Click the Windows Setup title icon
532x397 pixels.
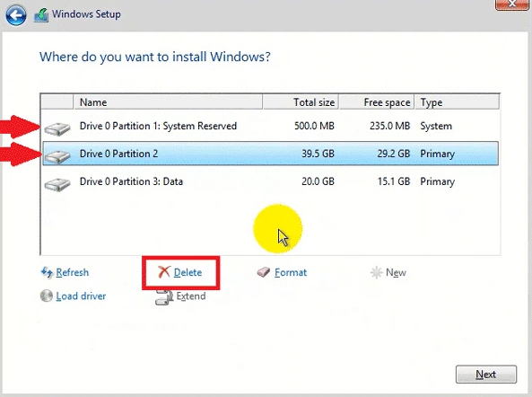tap(41, 15)
